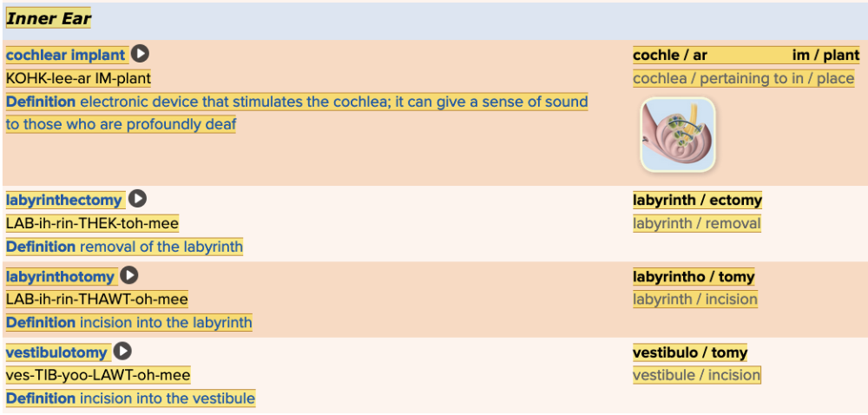Select the vestibulo / tomy breakdown
The image size is (868, 415).
click(690, 352)
